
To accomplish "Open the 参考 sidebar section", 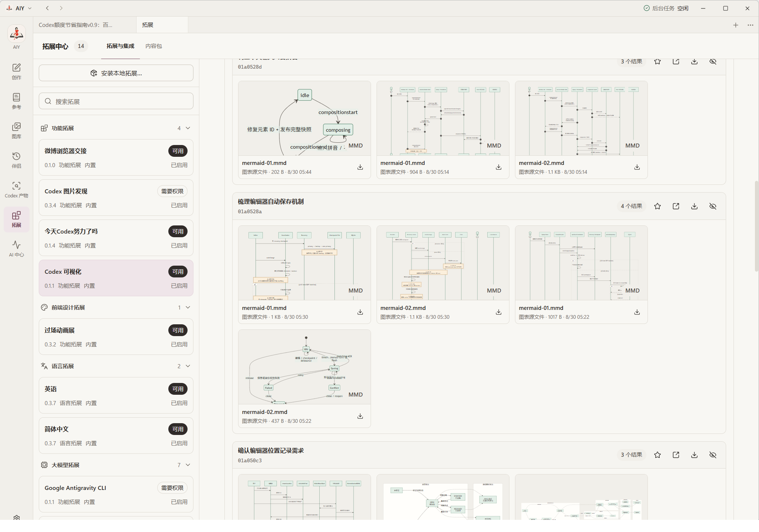I will [x=16, y=101].
